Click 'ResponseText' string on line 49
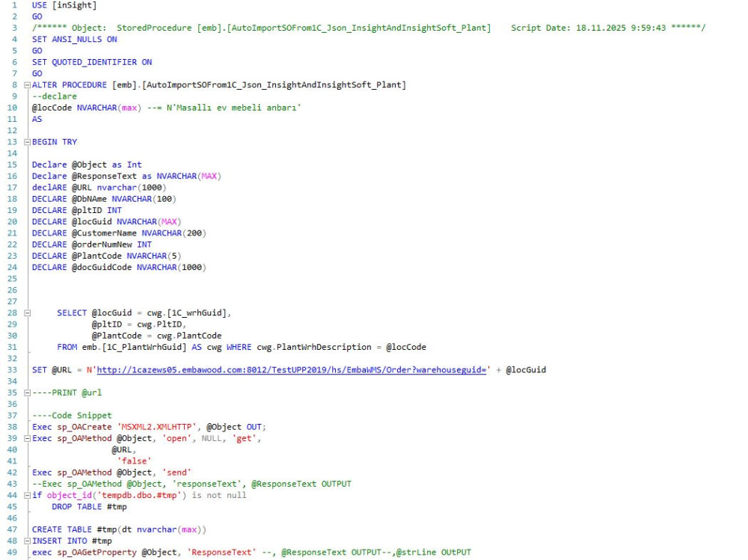Image resolution: width=748 pixels, height=560 pixels. pos(221,553)
